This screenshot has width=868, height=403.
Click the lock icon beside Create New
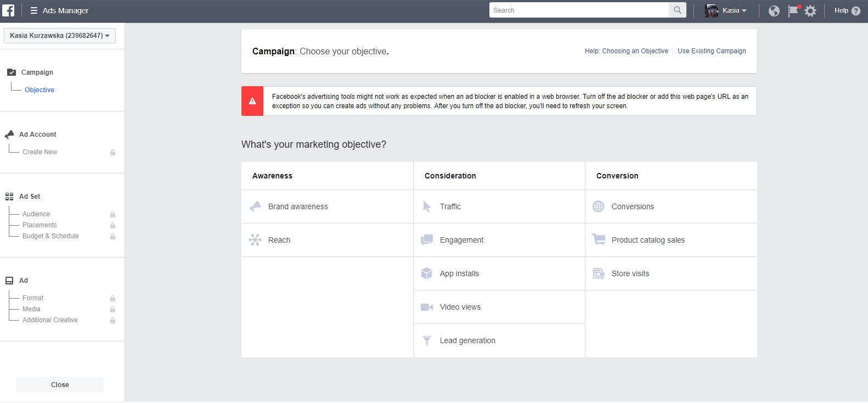pyautogui.click(x=112, y=152)
